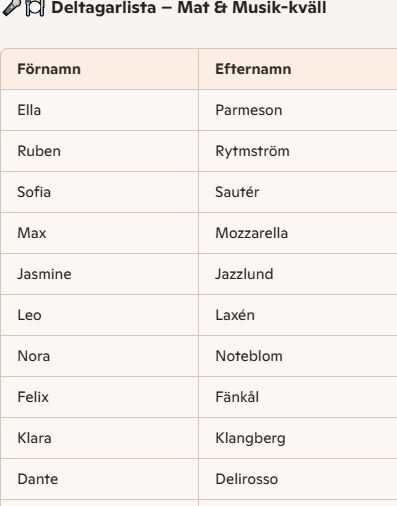Image resolution: width=397 pixels, height=506 pixels.
Task: Click the Förnamn column header
Action: click(x=99, y=69)
